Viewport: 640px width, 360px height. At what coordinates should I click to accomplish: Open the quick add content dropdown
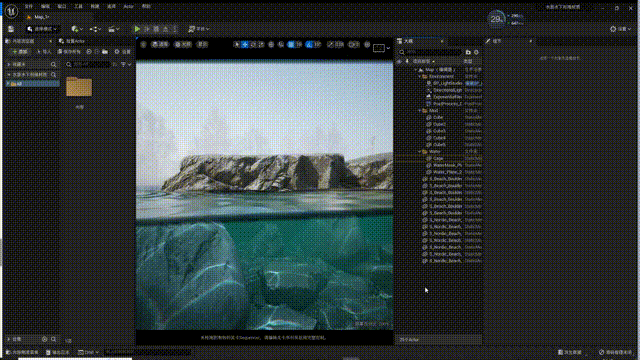pyautogui.click(x=77, y=29)
